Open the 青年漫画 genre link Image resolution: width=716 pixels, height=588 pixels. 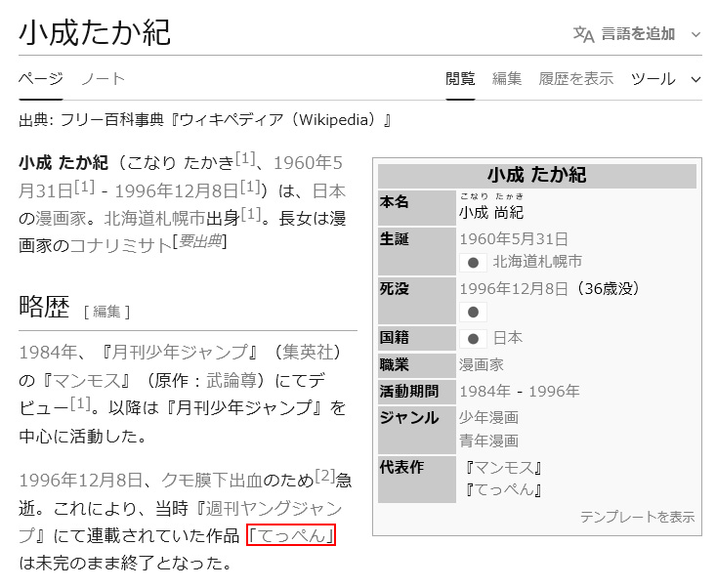point(488,441)
